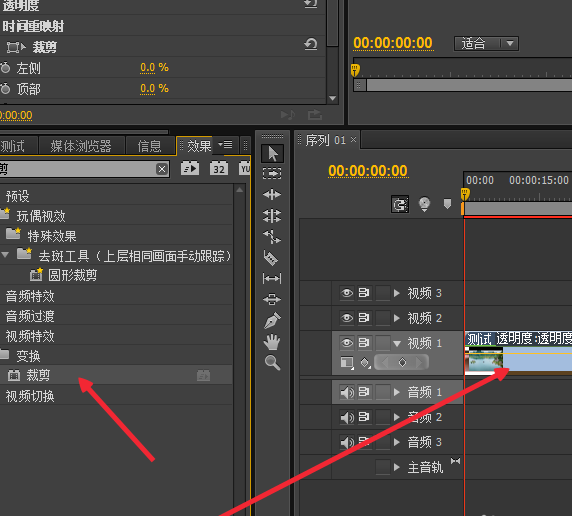Click the timeline playhead marker
The height and width of the screenshot is (516, 572).
pyautogui.click(x=465, y=194)
